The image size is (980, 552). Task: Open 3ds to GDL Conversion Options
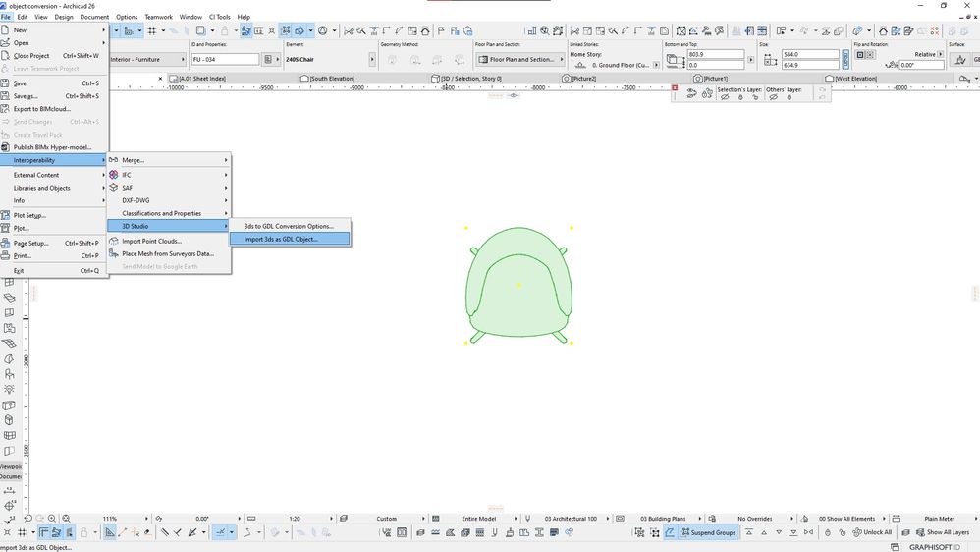(289, 226)
